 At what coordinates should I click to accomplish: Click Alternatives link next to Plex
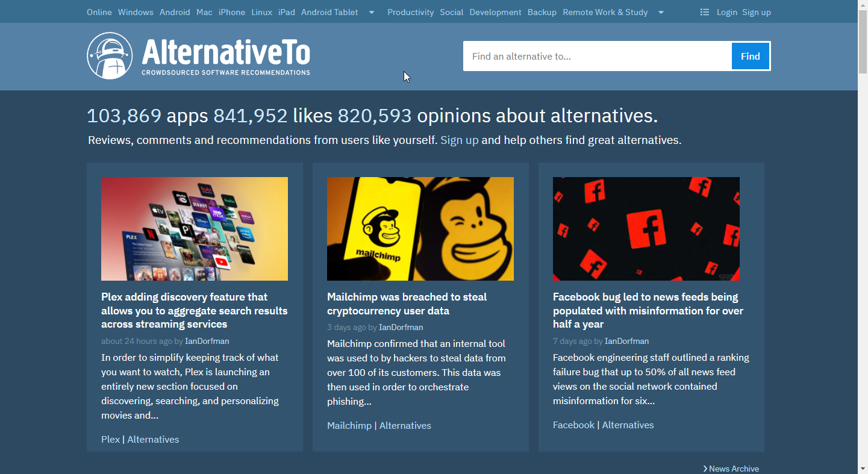point(153,440)
